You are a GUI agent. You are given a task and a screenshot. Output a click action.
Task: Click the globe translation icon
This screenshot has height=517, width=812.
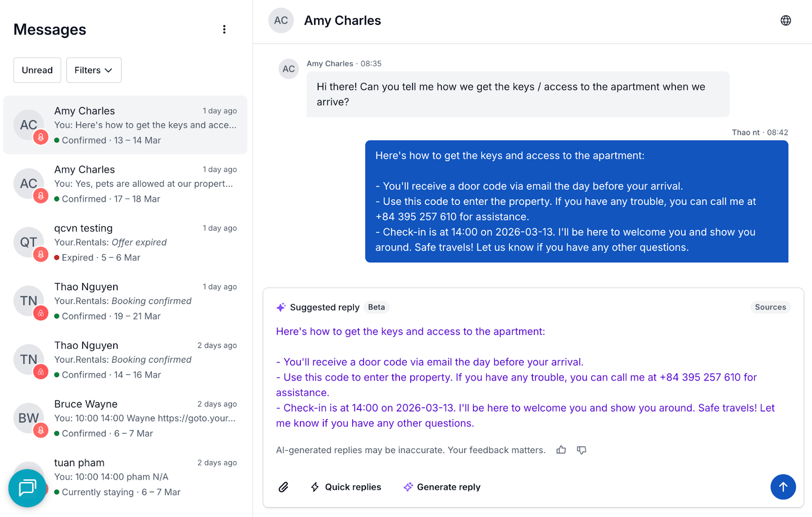(x=785, y=21)
